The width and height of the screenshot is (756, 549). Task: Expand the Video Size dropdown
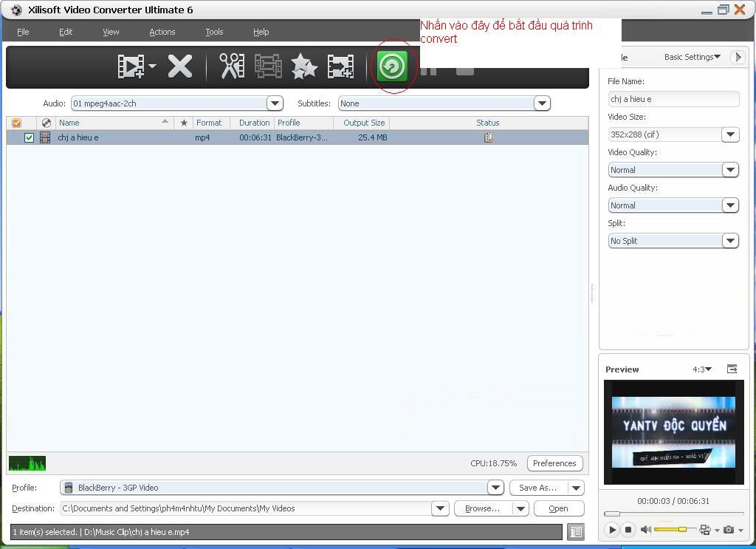730,134
